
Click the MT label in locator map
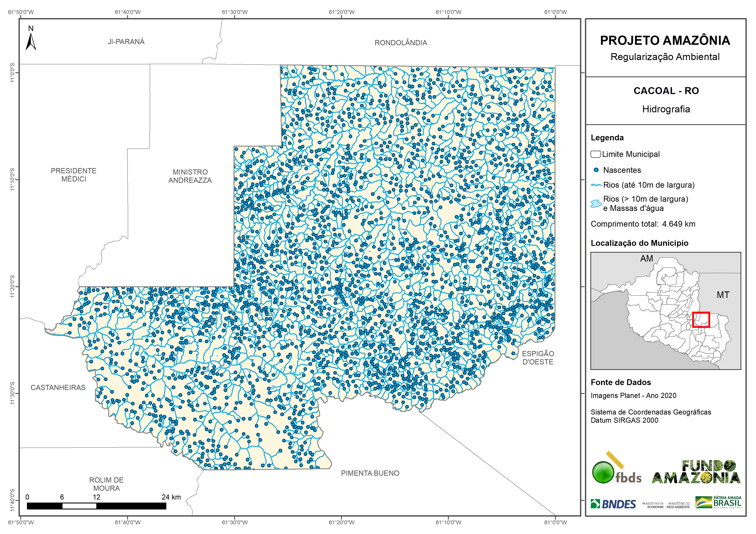723,295
